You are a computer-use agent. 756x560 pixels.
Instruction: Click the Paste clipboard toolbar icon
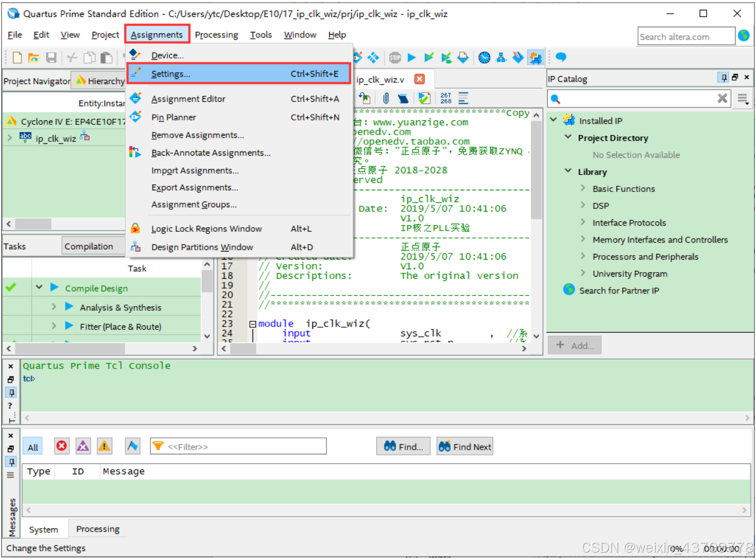[x=106, y=57]
